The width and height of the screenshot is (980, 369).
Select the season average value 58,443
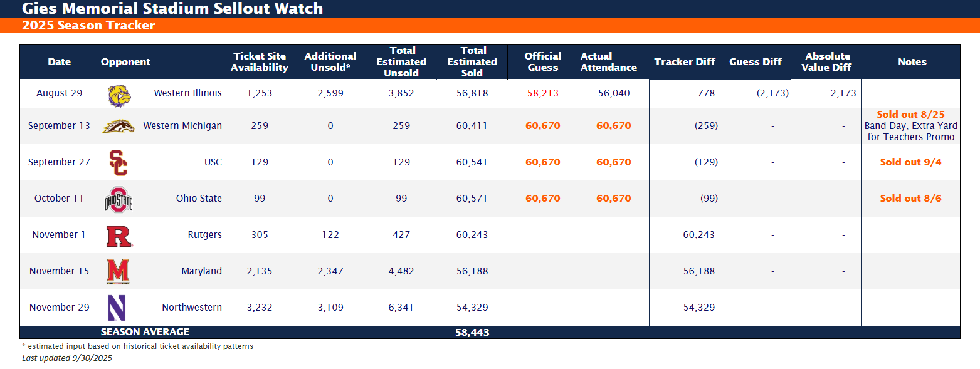[472, 333]
